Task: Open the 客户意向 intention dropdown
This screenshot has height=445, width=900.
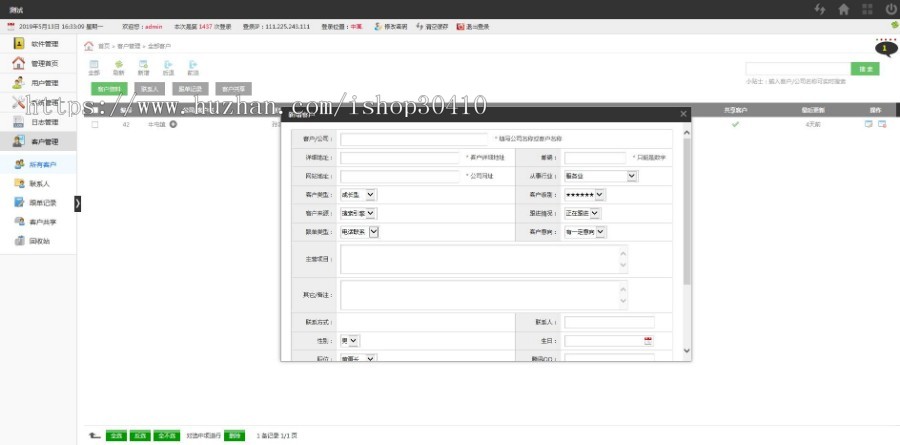Action: pyautogui.click(x=585, y=232)
